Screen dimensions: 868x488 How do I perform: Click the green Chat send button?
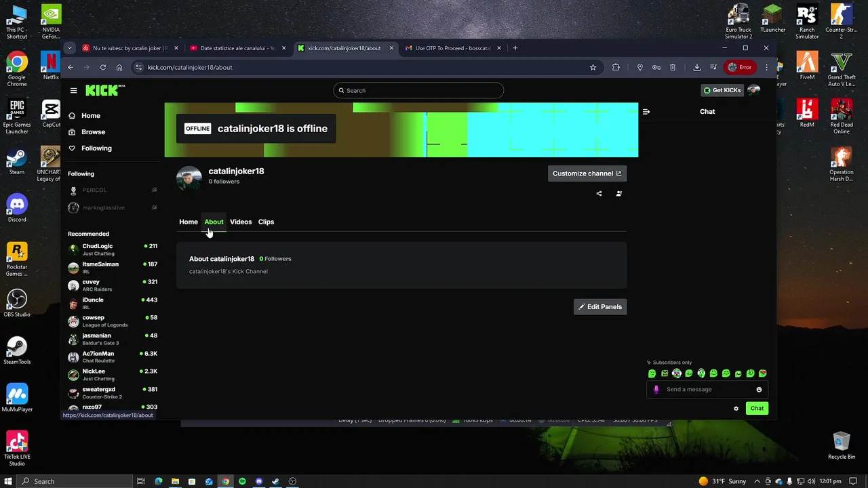pos(757,408)
